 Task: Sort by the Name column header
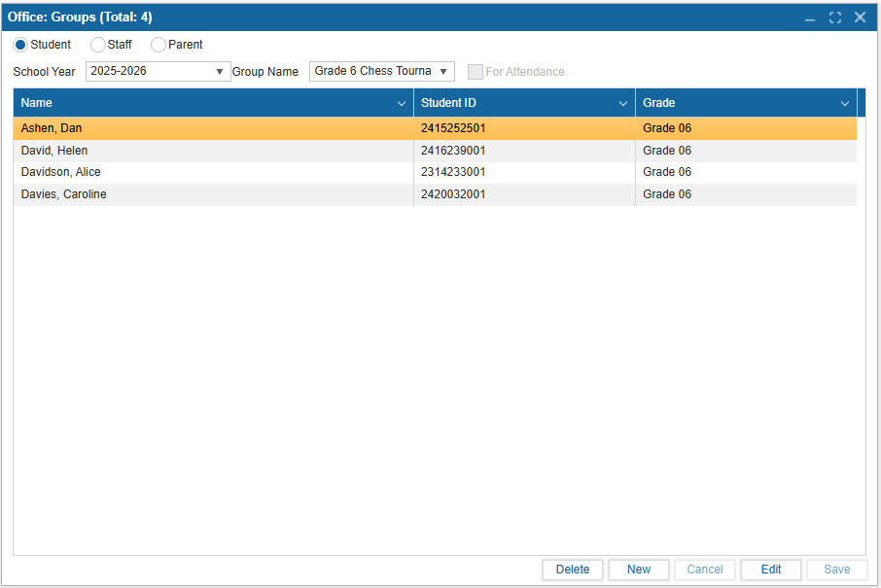[x=194, y=103]
